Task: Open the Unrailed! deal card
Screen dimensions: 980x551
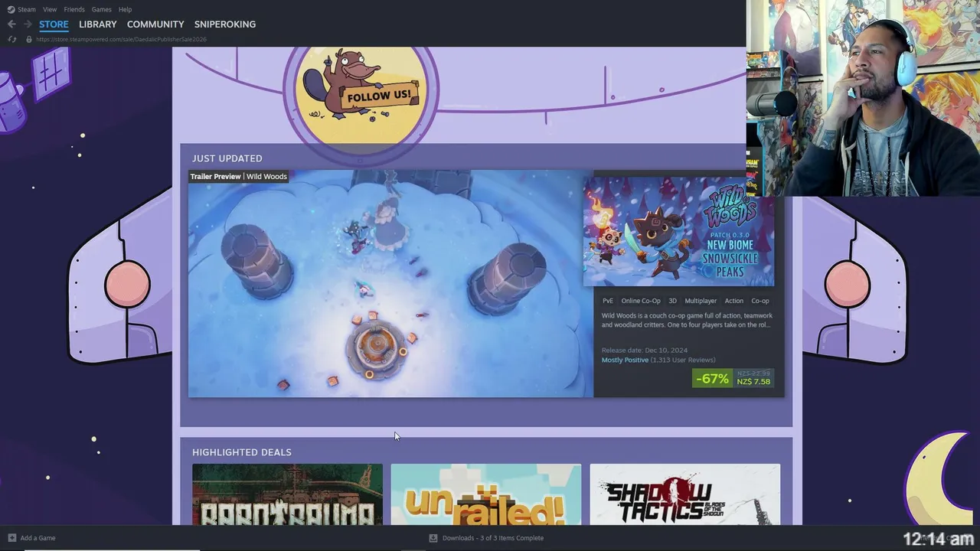Action: coord(486,494)
